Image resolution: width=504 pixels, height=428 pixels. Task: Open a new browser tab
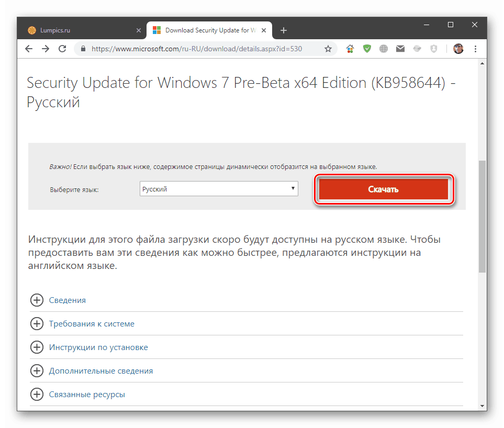(x=284, y=30)
